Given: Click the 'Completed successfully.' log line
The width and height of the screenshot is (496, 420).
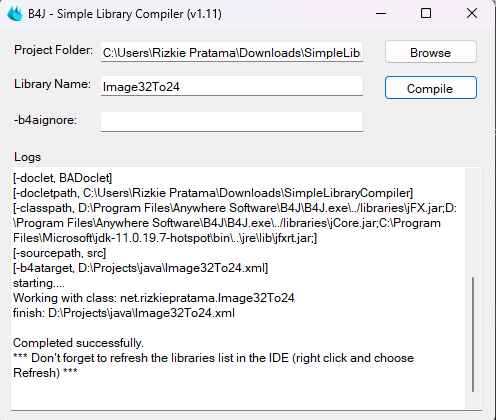Looking at the screenshot, I should pyautogui.click(x=78, y=343).
